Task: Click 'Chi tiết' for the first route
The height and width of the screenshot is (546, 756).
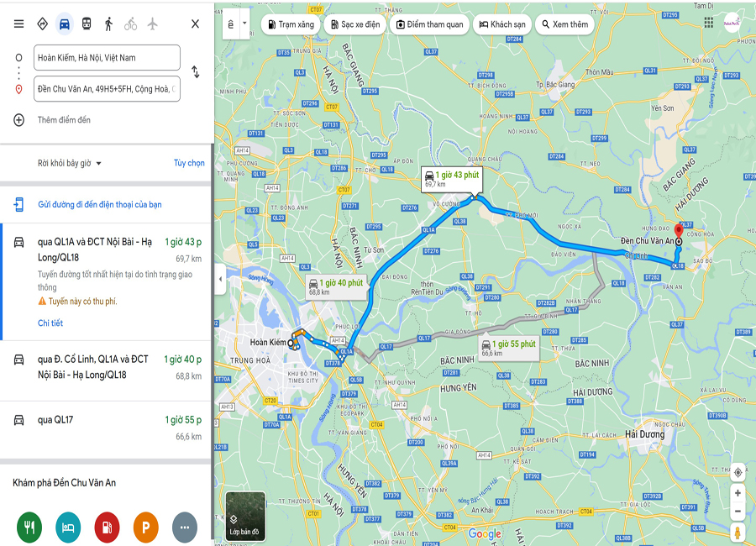Action: (x=50, y=323)
